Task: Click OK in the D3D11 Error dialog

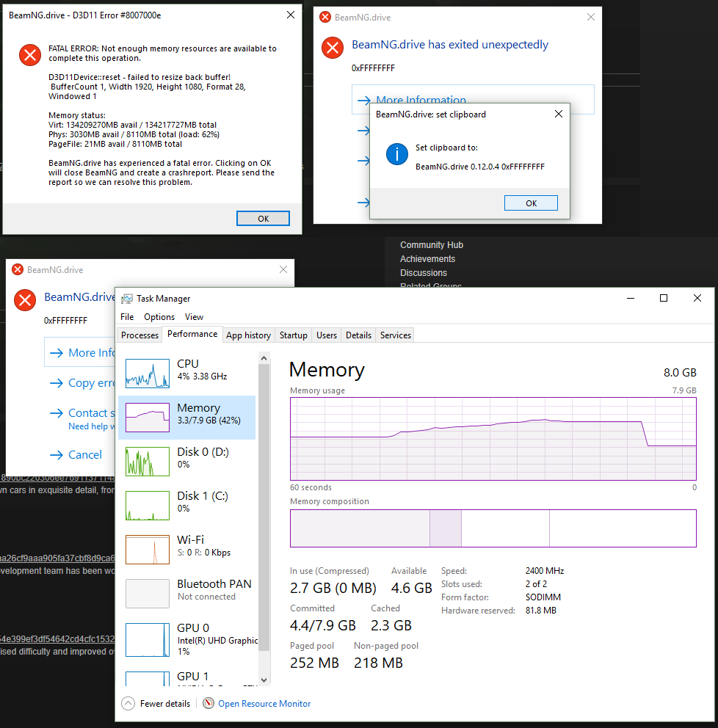Action: click(x=263, y=218)
